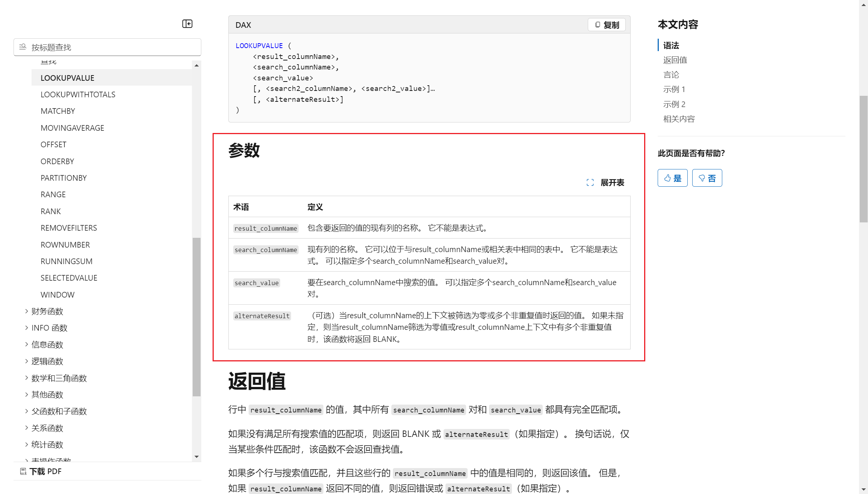The image size is (868, 494).
Task: Click the copy icon in DAX code block
Action: [x=598, y=25]
